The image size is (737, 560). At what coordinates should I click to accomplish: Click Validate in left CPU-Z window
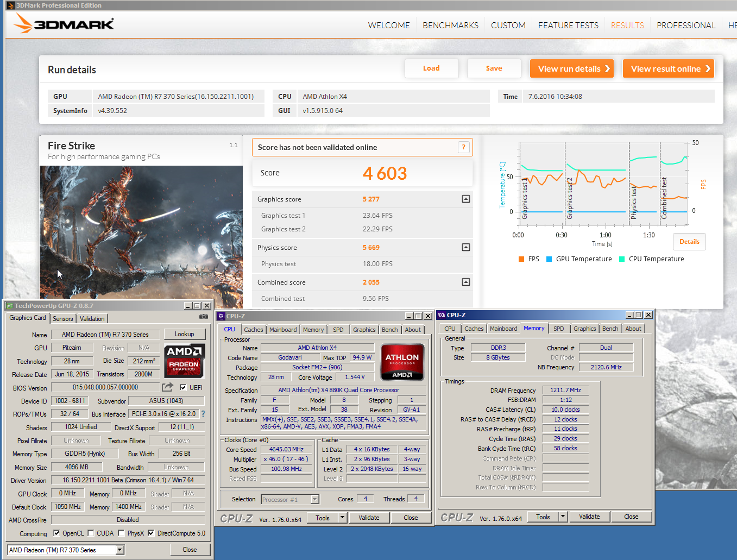(x=369, y=518)
